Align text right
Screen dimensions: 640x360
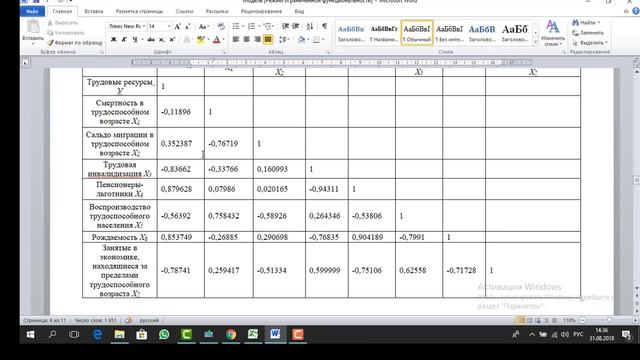click(x=257, y=40)
